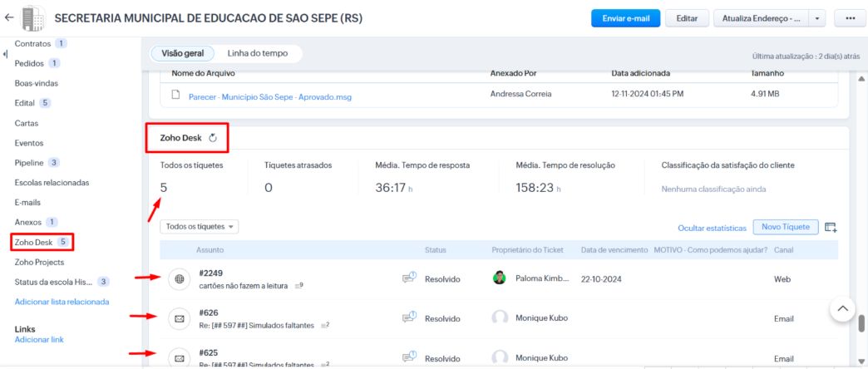This screenshot has height=369, width=868.
Task: Click subject cartões não fazem a leitura
Action: point(243,286)
